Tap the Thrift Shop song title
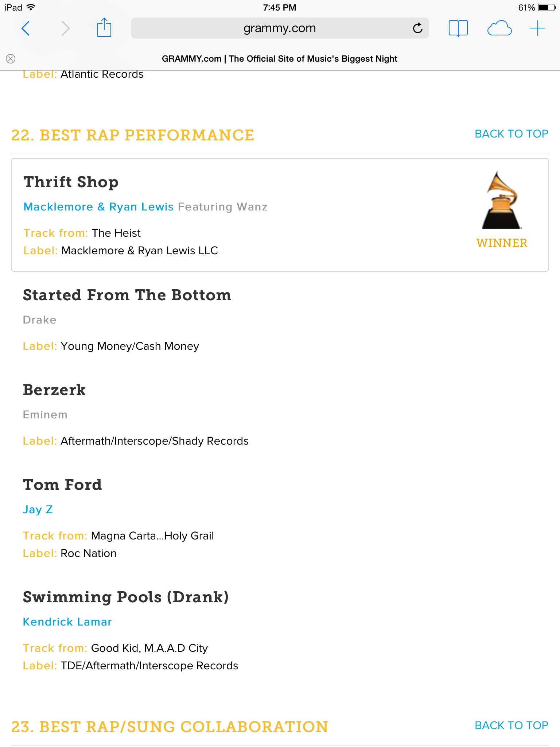The width and height of the screenshot is (560, 747). point(71,182)
